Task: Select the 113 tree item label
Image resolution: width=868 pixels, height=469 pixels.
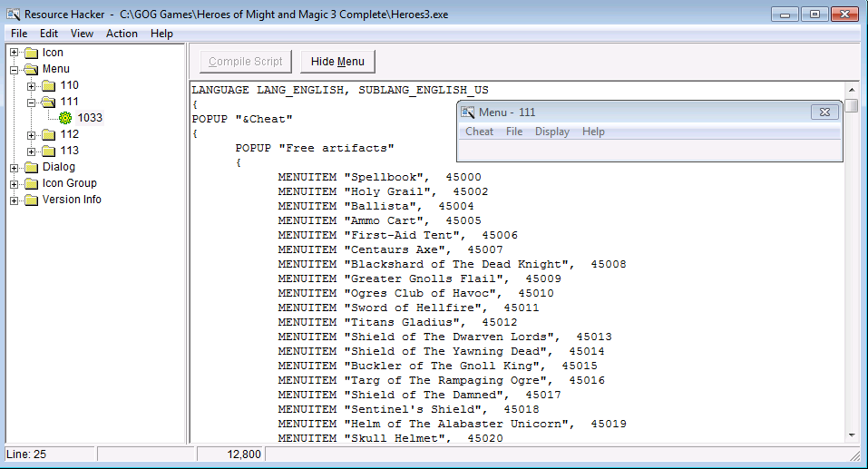Action: pyautogui.click(x=70, y=151)
